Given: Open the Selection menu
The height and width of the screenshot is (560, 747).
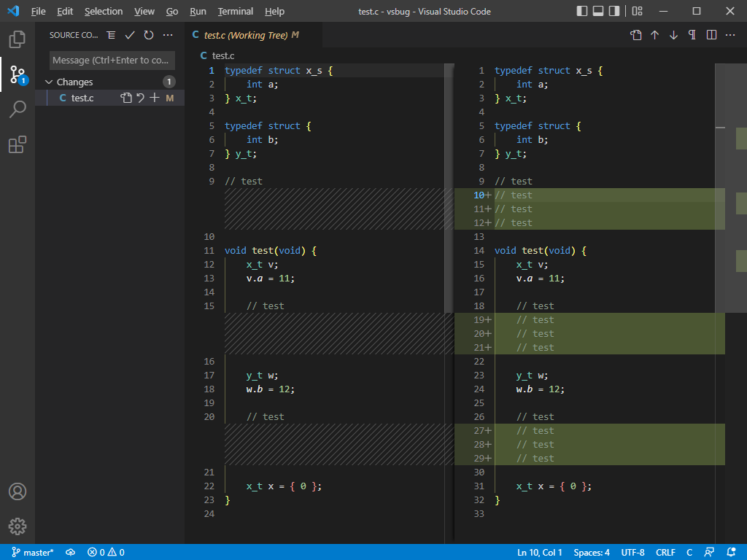Looking at the screenshot, I should pyautogui.click(x=104, y=12).
